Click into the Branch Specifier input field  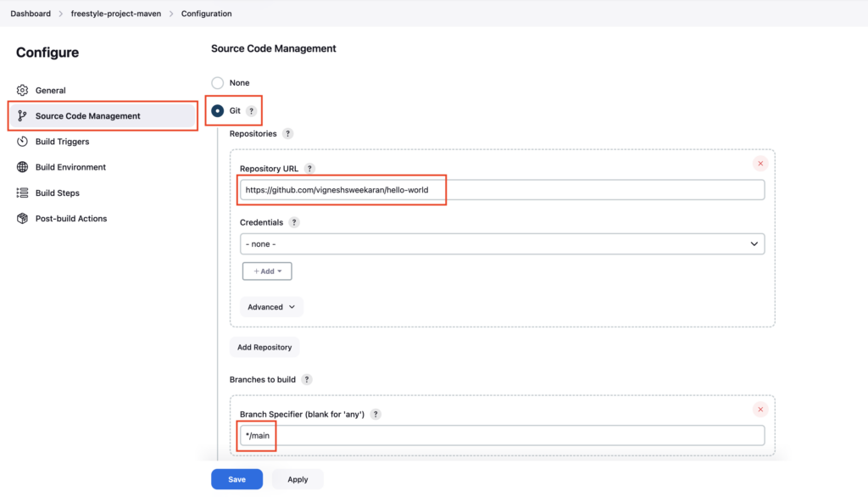pos(502,435)
